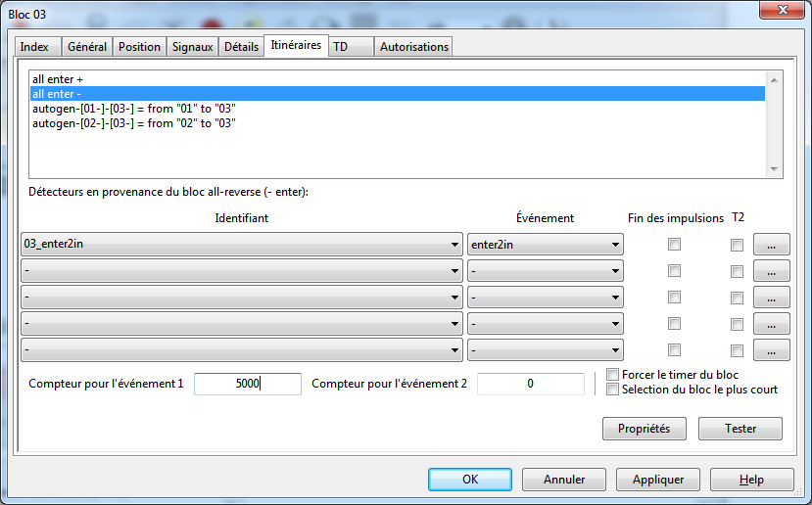Switch to the Signaux tab

point(192,47)
